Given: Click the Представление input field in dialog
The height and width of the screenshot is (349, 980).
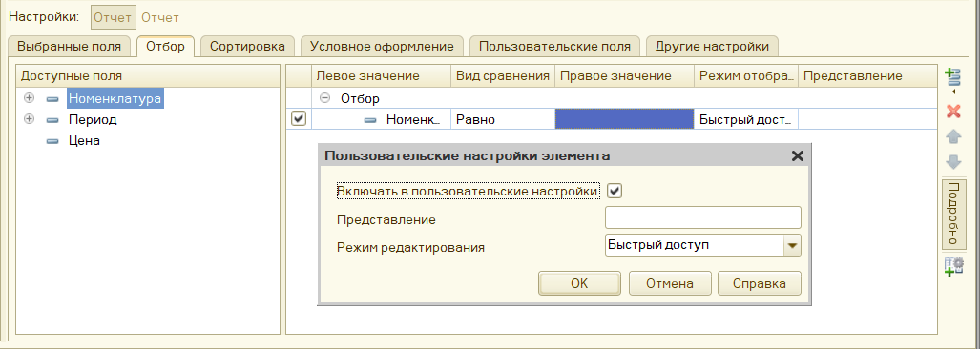Looking at the screenshot, I should [703, 218].
